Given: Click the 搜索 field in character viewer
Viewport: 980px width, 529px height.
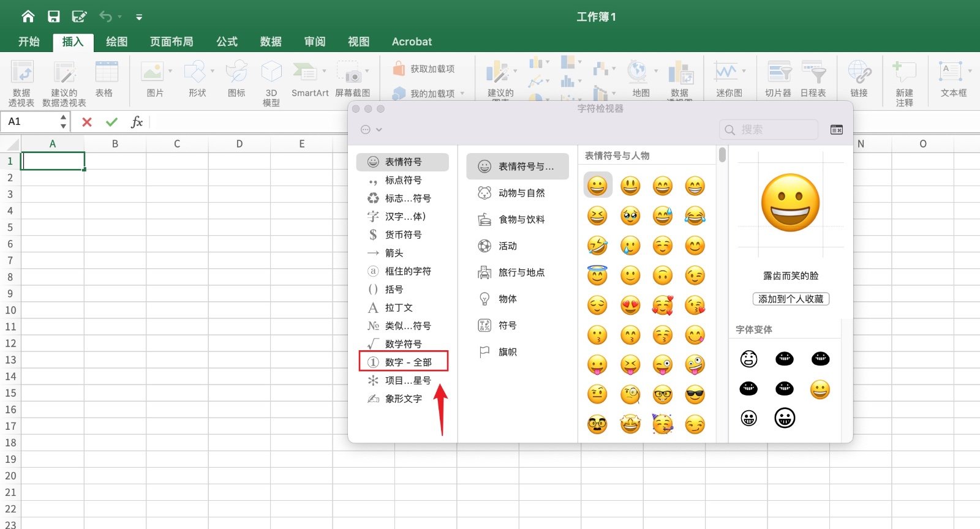Looking at the screenshot, I should click(769, 130).
